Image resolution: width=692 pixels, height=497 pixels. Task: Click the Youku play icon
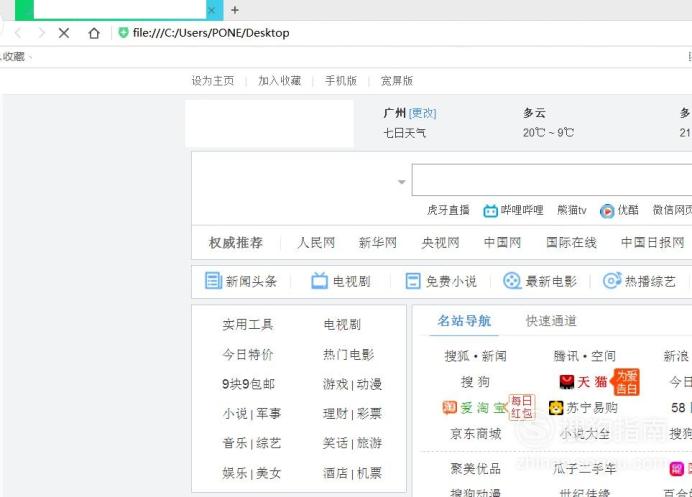click(x=607, y=211)
